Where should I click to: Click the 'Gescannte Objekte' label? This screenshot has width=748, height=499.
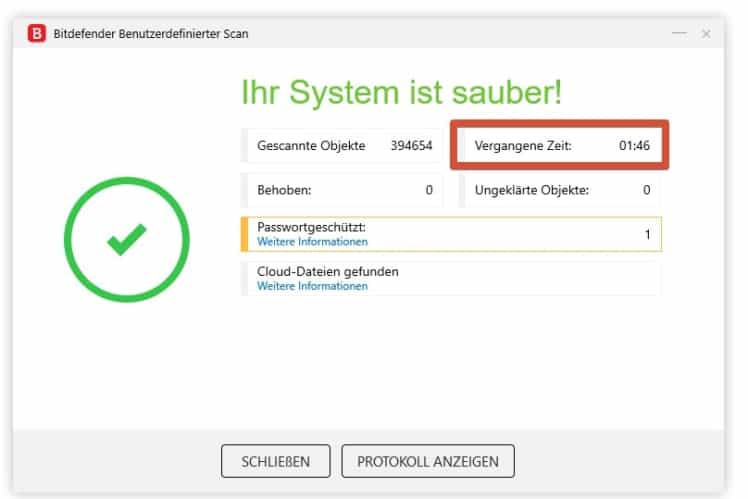coord(311,146)
